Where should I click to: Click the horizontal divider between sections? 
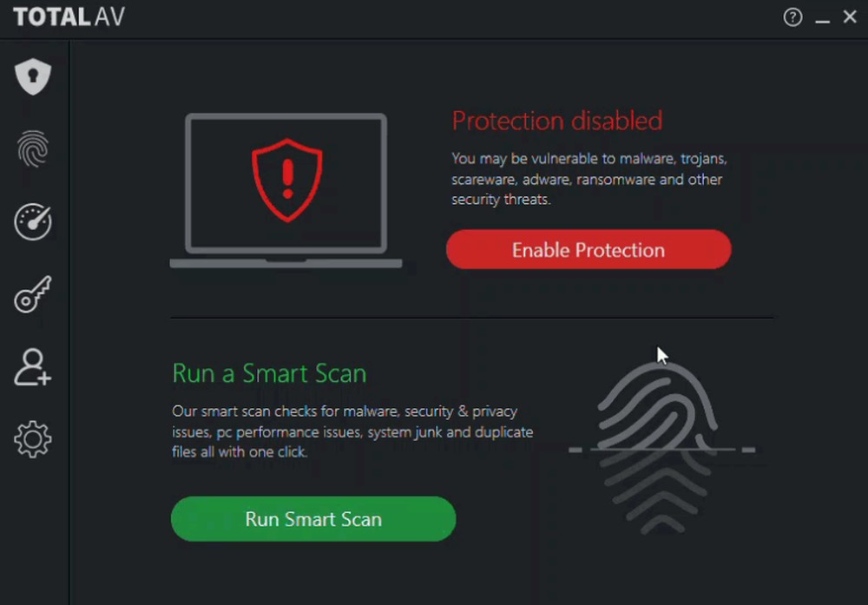471,318
